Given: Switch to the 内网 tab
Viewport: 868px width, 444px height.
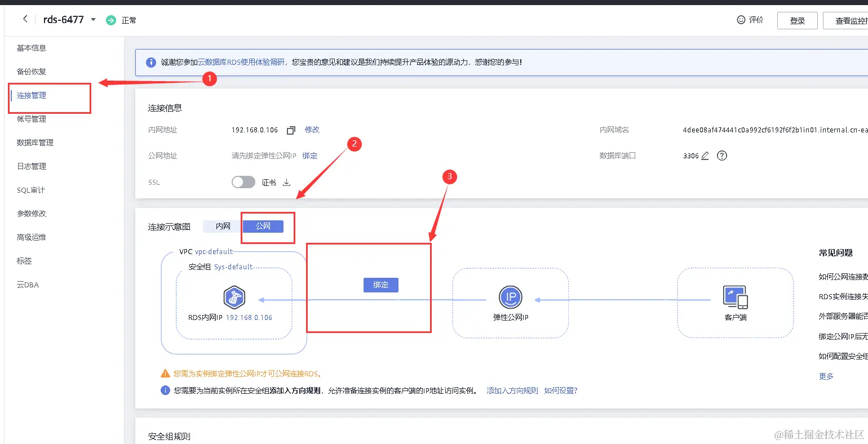Looking at the screenshot, I should click(x=223, y=226).
